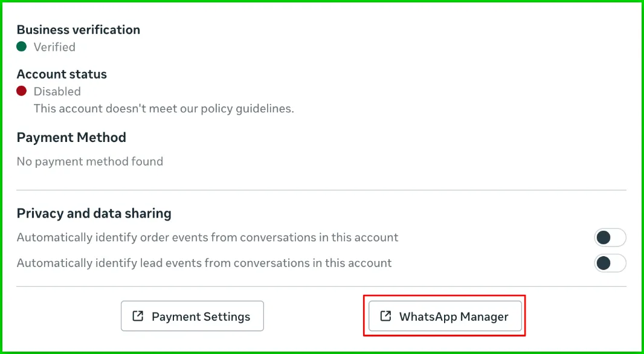
Task: Select the Business verification heading
Action: 79,30
